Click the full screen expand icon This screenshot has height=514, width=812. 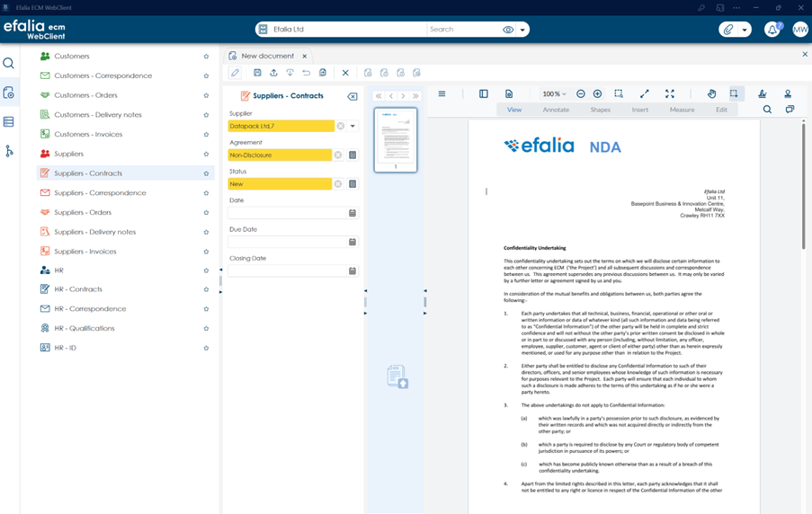[670, 93]
